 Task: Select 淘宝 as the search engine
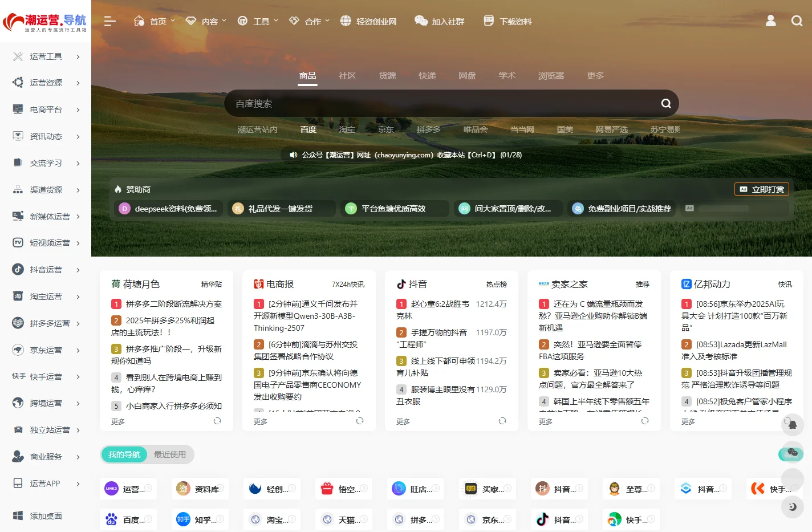click(x=347, y=129)
